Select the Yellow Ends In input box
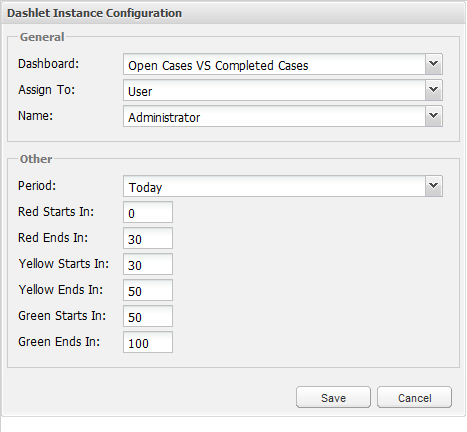The width and height of the screenshot is (467, 432). click(148, 290)
